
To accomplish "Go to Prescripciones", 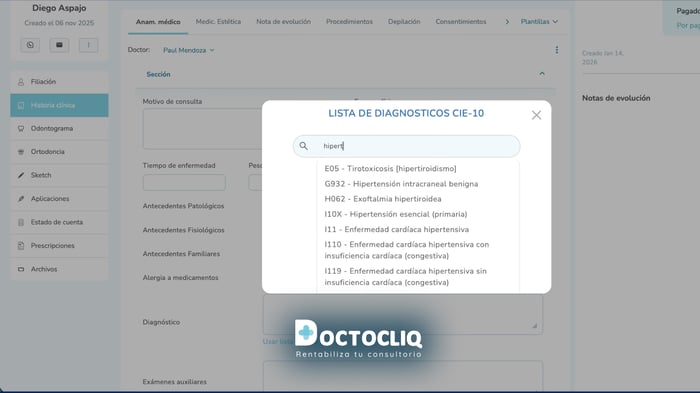I will [59, 246].
